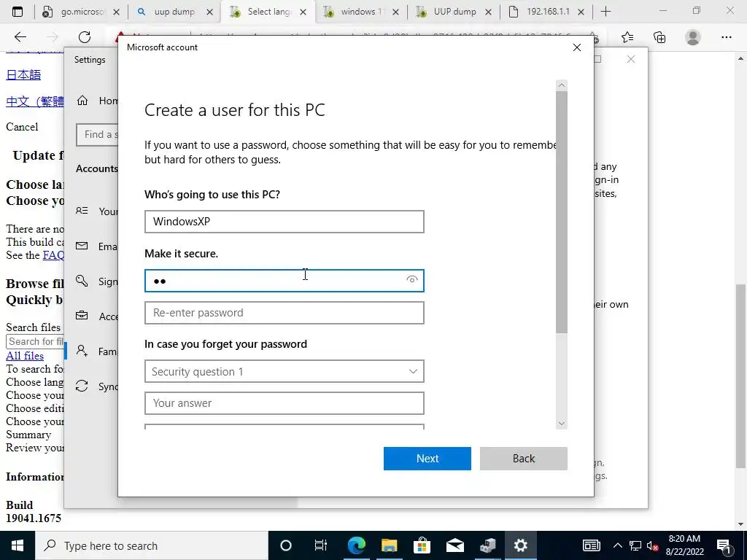Open Microsoft Store from taskbar
The image size is (747, 560).
(422, 545)
